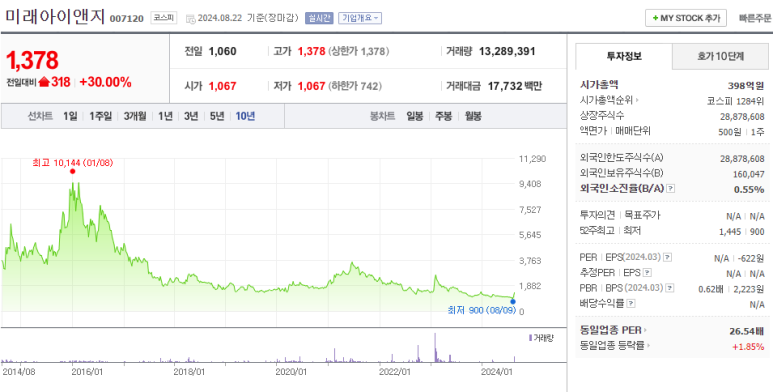Click the help icon next to 추정PER EPS
773x392 pixels.
[647, 273]
